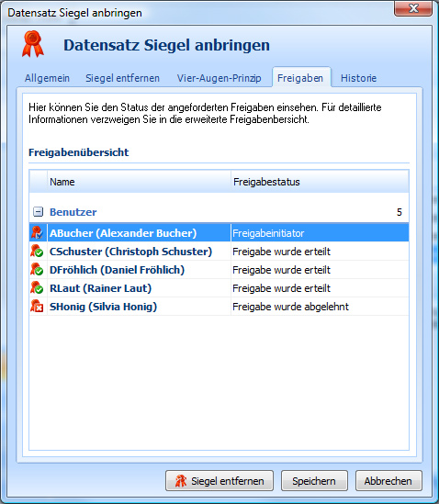Sort by the Name column header
The image size is (439, 504).
[x=139, y=182]
